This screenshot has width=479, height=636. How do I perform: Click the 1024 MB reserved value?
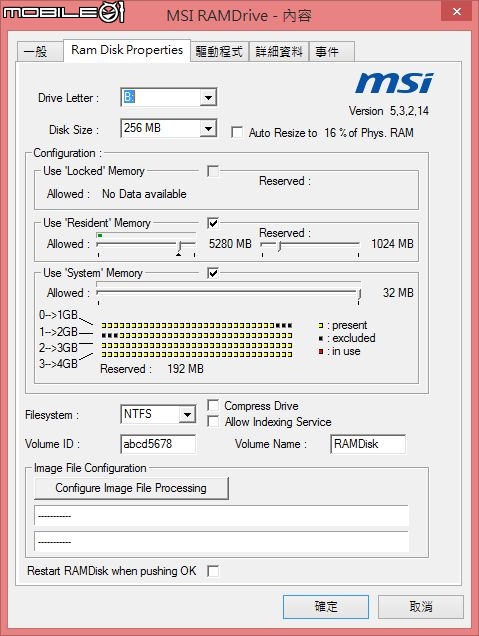click(392, 244)
